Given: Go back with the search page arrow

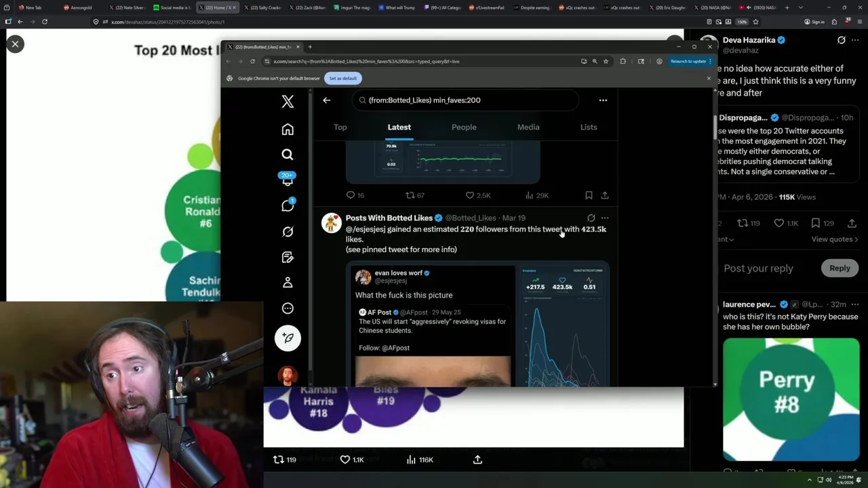Looking at the screenshot, I should click(x=326, y=100).
